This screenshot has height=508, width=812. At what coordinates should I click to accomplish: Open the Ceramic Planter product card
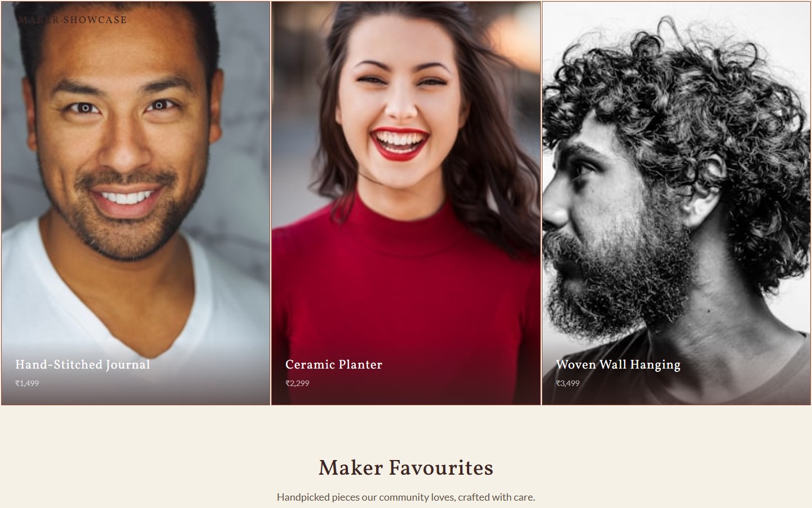(406, 203)
